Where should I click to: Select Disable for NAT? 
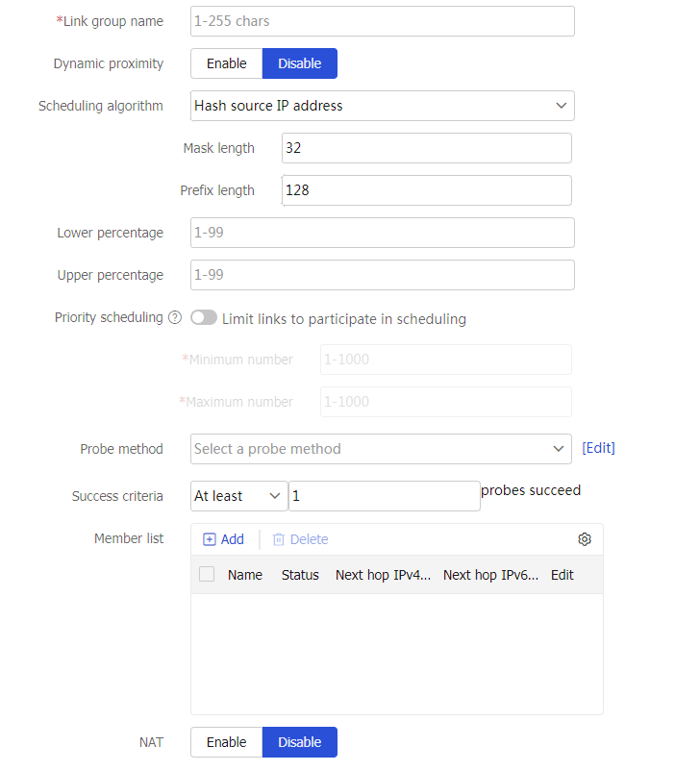click(299, 742)
